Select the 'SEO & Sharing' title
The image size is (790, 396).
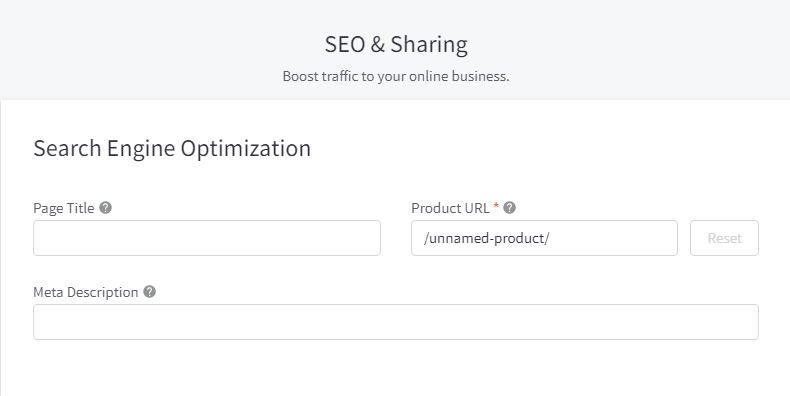396,44
